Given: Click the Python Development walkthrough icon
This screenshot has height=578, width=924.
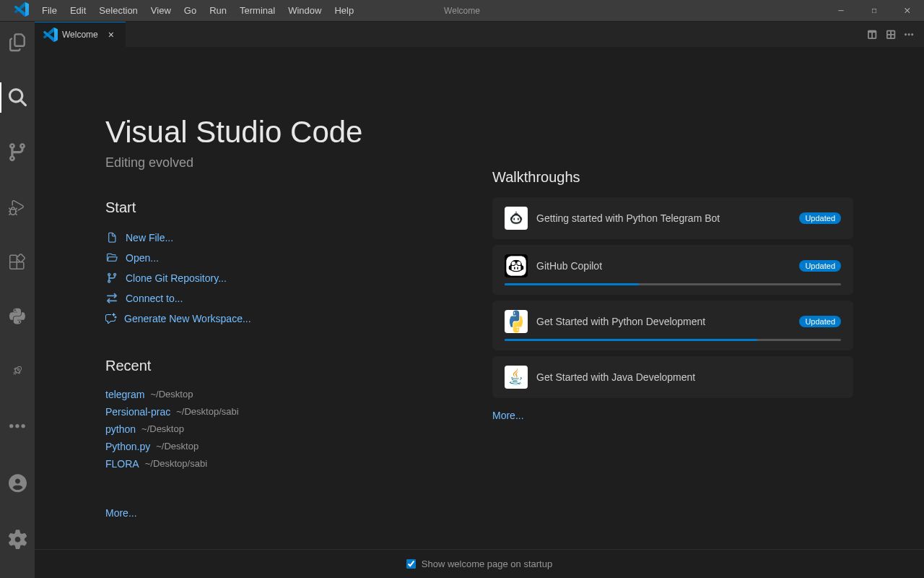Looking at the screenshot, I should click(516, 322).
